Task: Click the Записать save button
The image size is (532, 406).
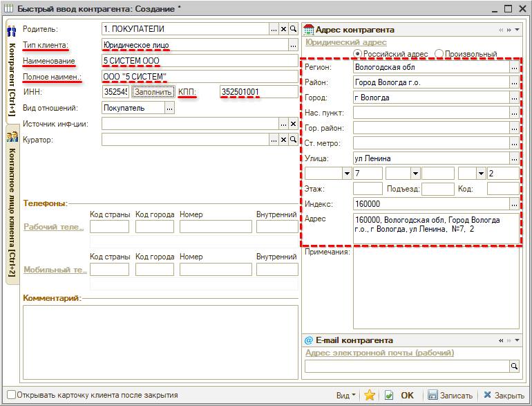Action: coord(450,395)
